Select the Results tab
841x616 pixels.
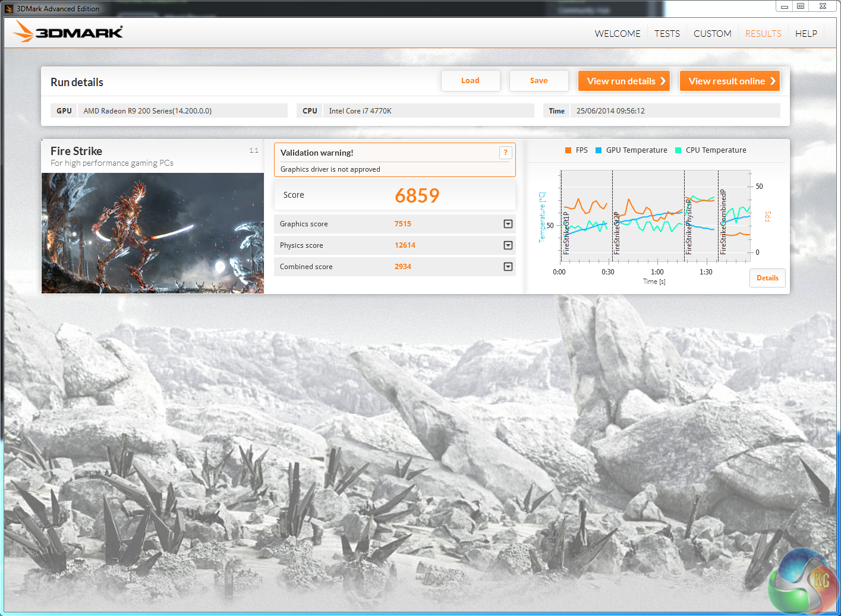click(x=763, y=34)
